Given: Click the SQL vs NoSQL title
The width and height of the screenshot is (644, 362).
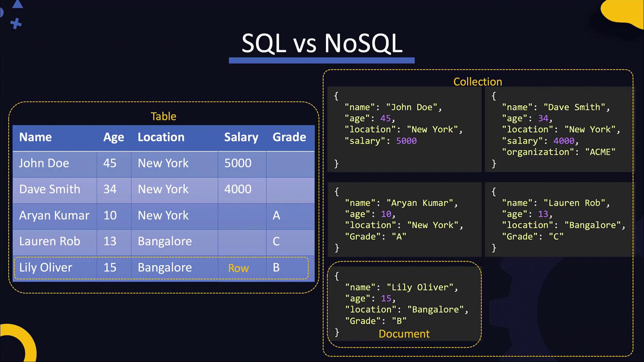Looking at the screenshot, I should pyautogui.click(x=322, y=44).
